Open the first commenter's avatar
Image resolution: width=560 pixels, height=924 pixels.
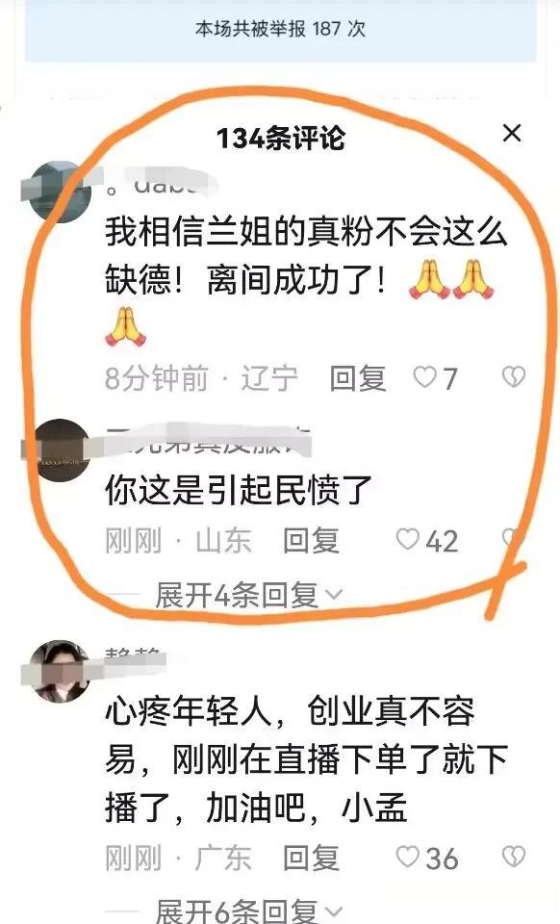(x=60, y=192)
